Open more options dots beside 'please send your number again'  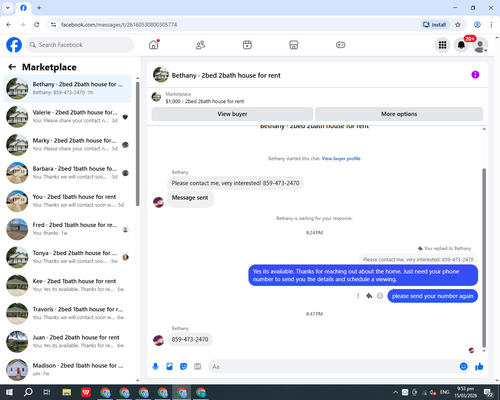click(358, 296)
